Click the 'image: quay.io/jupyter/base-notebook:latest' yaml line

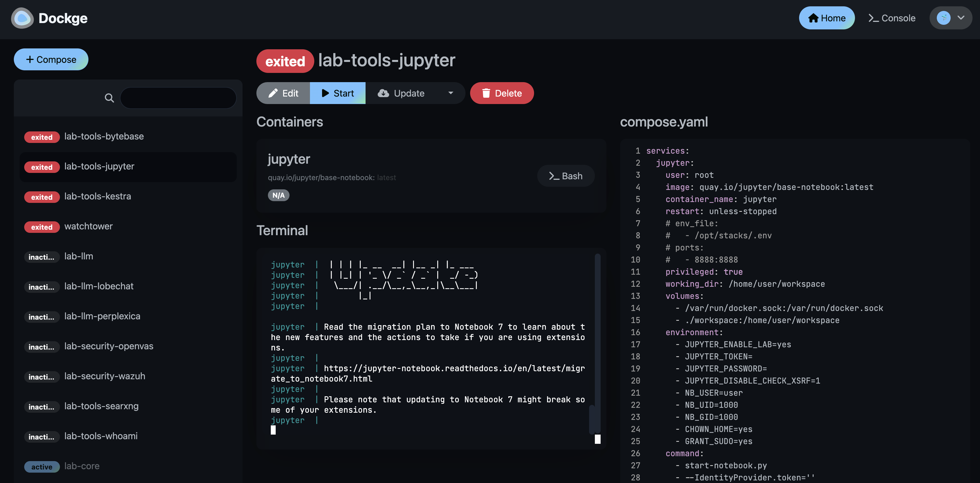pos(769,187)
